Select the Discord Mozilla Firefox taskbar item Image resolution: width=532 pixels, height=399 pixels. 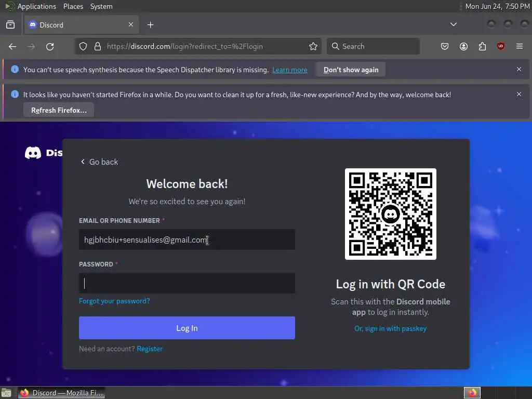pos(61,393)
